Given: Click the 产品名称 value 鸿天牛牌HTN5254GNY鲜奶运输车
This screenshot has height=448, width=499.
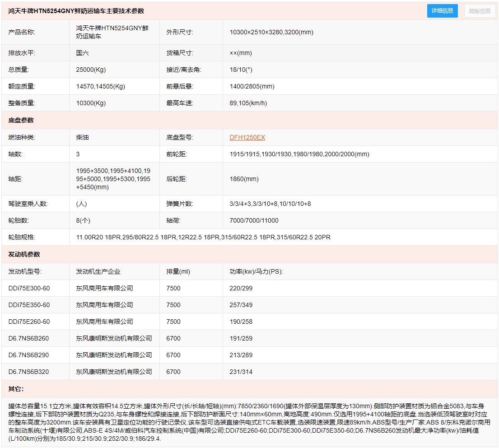Looking at the screenshot, I should [112, 32].
